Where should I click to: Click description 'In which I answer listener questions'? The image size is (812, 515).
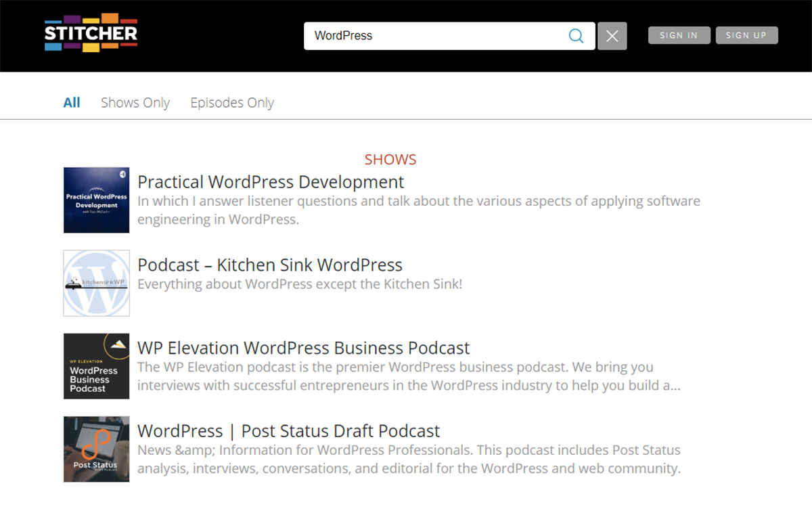pos(419,210)
